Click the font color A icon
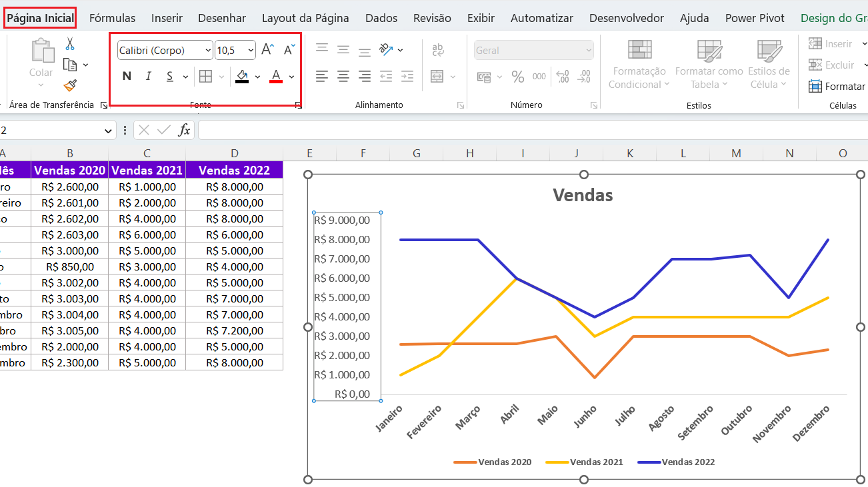 click(x=276, y=76)
